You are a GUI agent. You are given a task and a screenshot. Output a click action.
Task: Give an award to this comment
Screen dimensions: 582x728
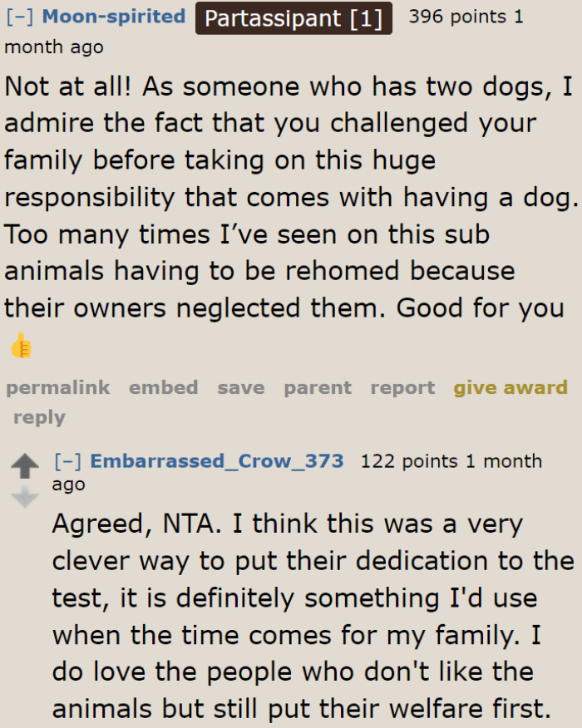coord(510,387)
